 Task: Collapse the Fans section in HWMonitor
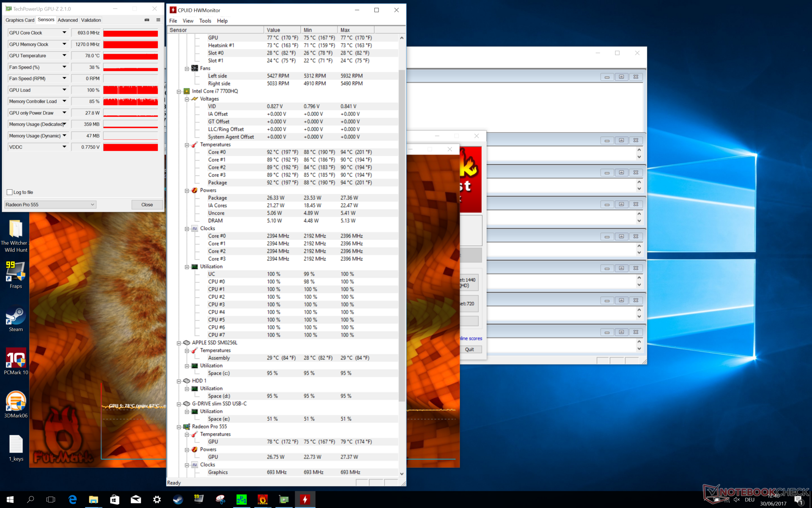[x=187, y=69]
